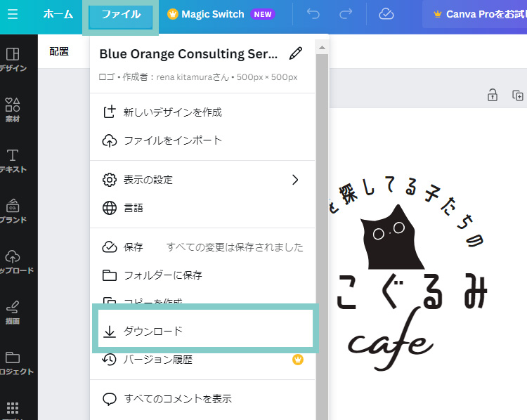Open the ファイル menu tab
The image size is (527, 420).
coord(121,15)
